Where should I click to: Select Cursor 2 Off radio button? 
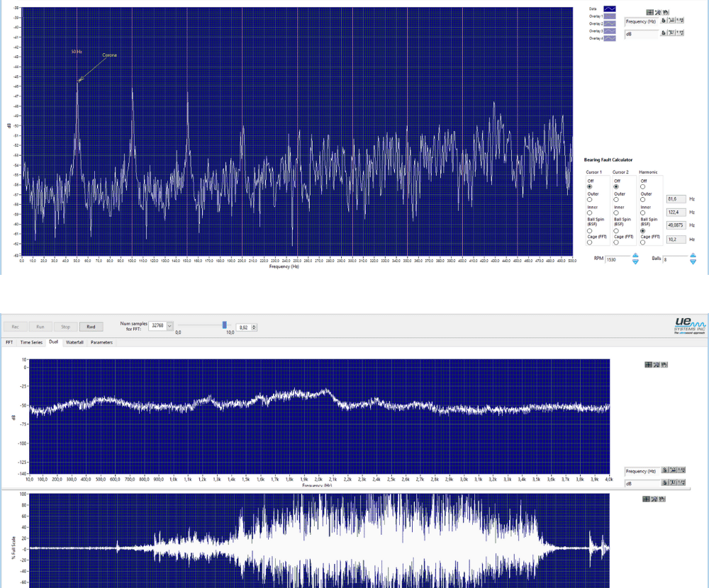(x=616, y=186)
